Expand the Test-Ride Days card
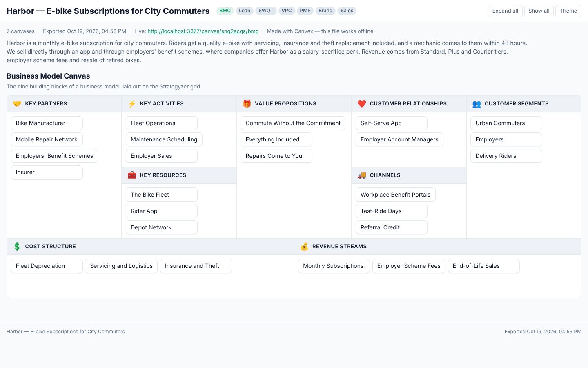 (392, 211)
